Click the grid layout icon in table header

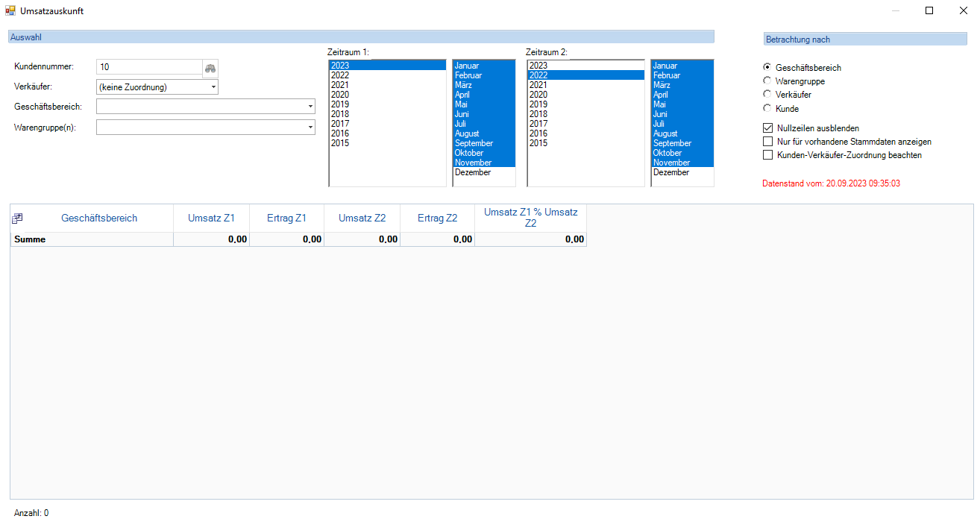coord(17,218)
